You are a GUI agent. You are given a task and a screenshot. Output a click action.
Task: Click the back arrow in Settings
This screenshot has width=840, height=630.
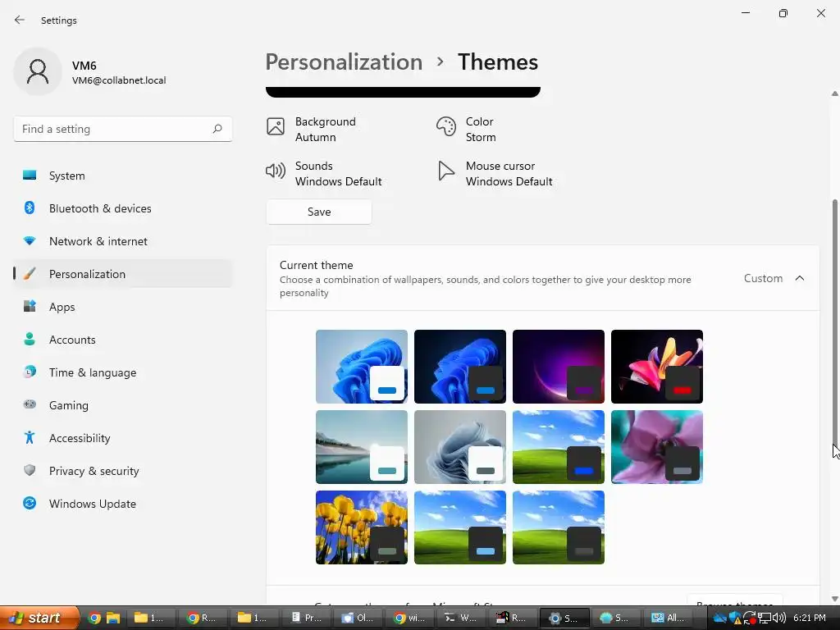coord(20,20)
